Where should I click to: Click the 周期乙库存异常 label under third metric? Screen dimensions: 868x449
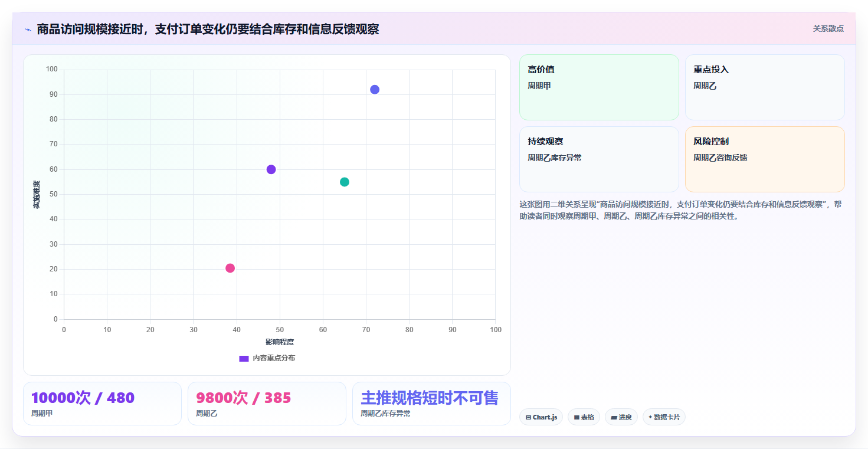pos(385,414)
